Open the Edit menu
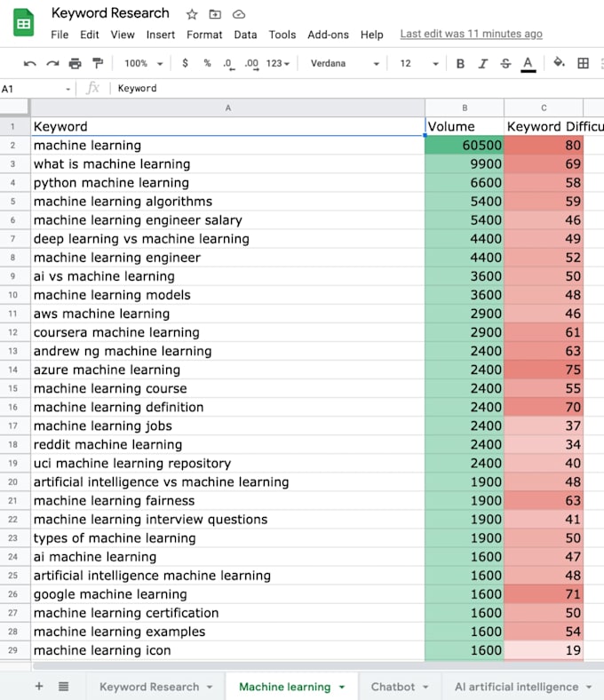 tap(90, 35)
